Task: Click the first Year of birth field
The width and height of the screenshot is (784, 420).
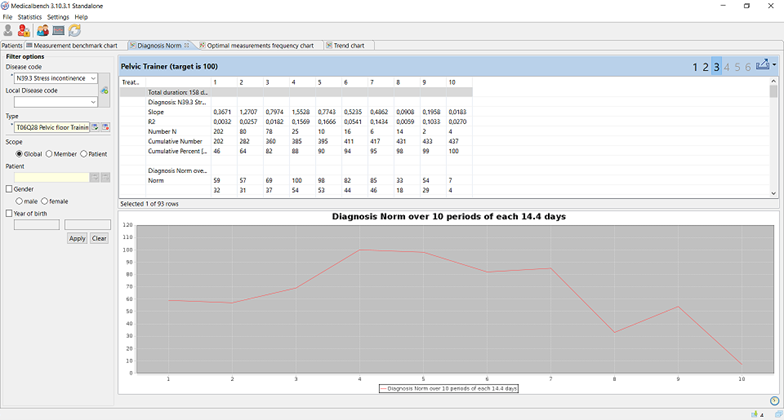Action: (37, 224)
